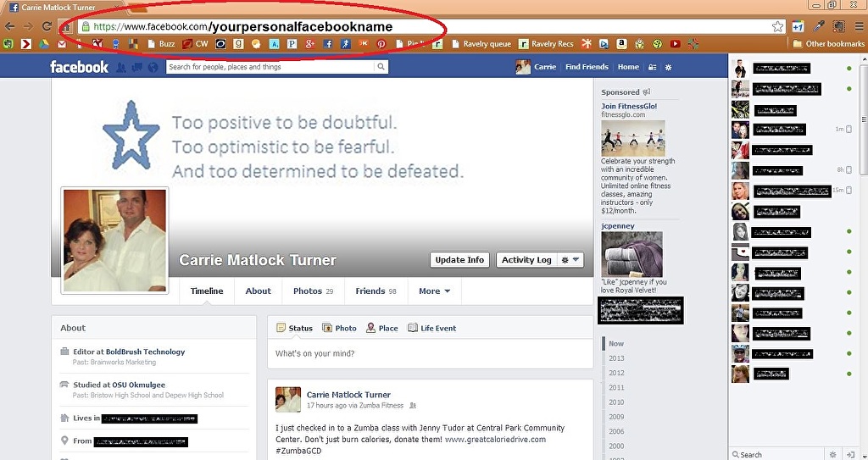Select the Status composer option
The height and width of the screenshot is (460, 868).
click(294, 328)
